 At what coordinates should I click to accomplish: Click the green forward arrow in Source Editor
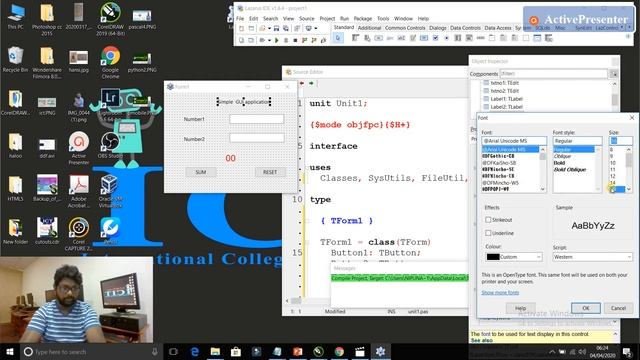311,83
